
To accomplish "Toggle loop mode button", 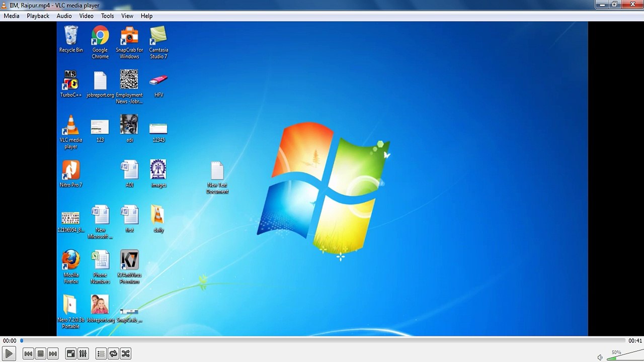I will click(x=113, y=354).
